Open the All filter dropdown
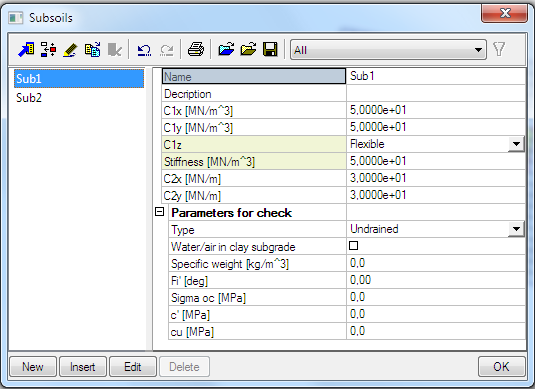The height and width of the screenshot is (389, 535). point(388,50)
